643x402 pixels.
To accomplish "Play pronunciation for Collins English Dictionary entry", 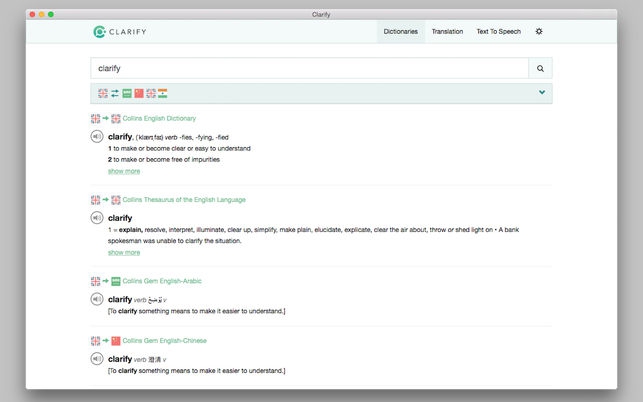I will tap(97, 136).
